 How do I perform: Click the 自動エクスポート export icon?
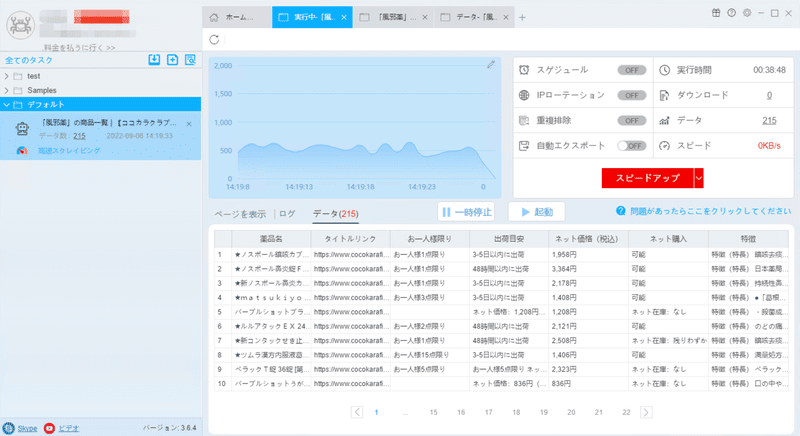tap(524, 146)
